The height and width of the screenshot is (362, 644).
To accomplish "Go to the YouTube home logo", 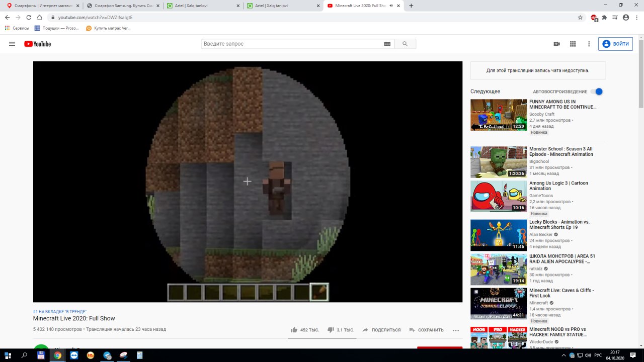I will click(38, 44).
